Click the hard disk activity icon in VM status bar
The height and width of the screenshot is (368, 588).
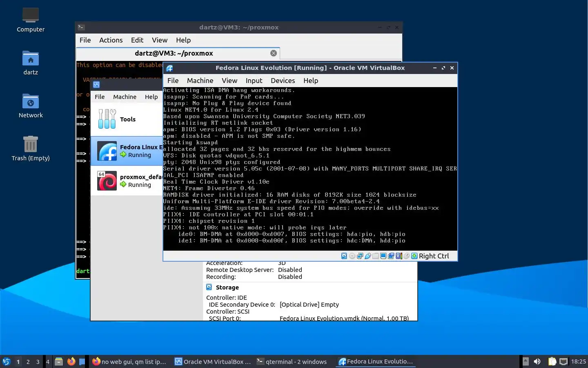pyautogui.click(x=344, y=256)
